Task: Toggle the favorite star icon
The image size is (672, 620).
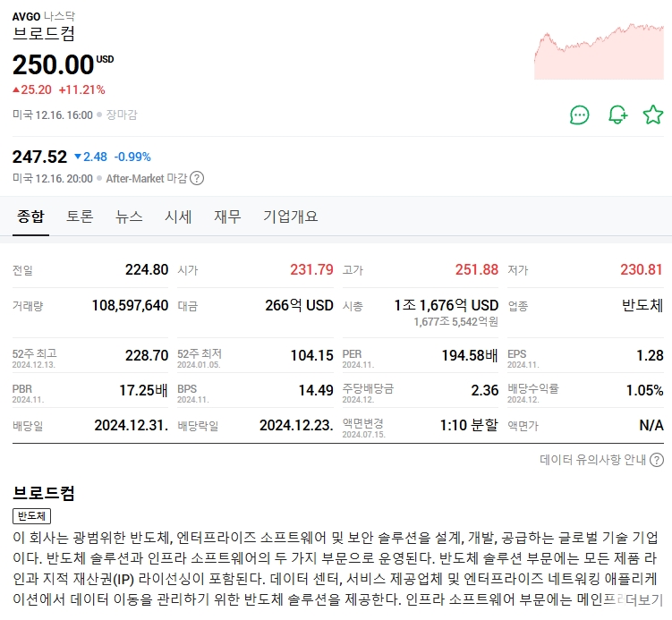Action: click(653, 115)
